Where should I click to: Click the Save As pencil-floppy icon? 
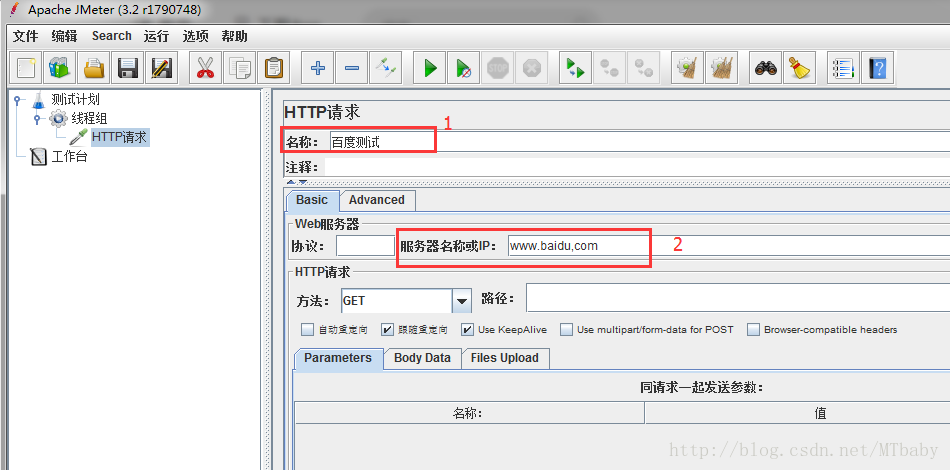162,67
